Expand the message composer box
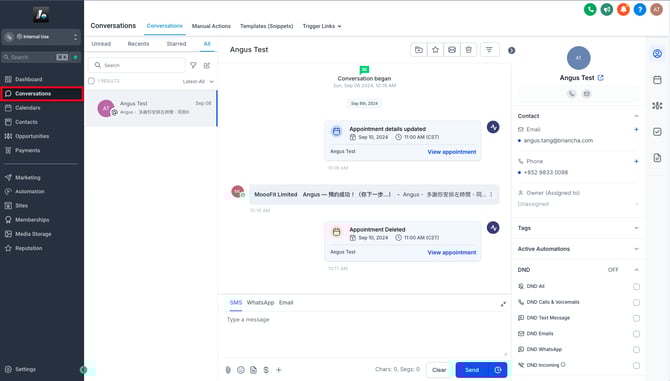670x381 pixels. point(503,304)
